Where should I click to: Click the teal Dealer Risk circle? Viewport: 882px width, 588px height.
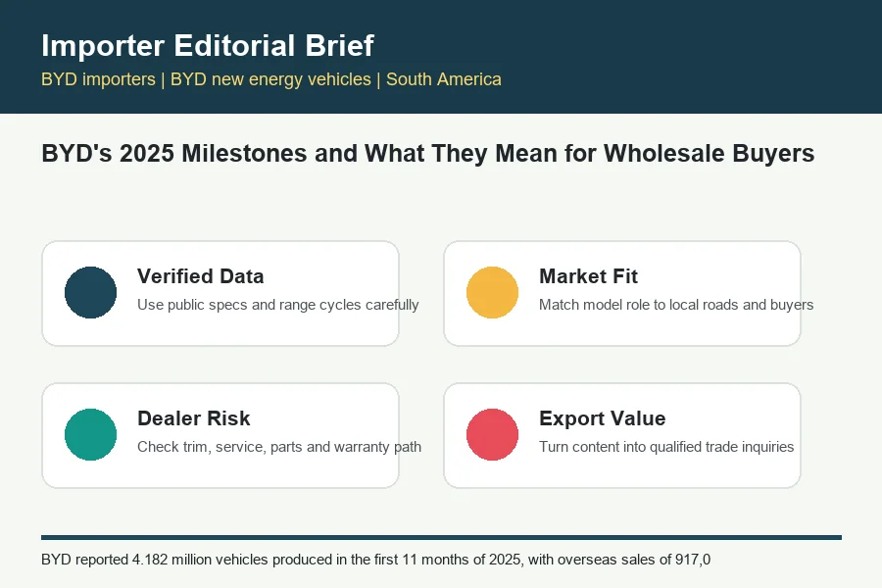90,434
